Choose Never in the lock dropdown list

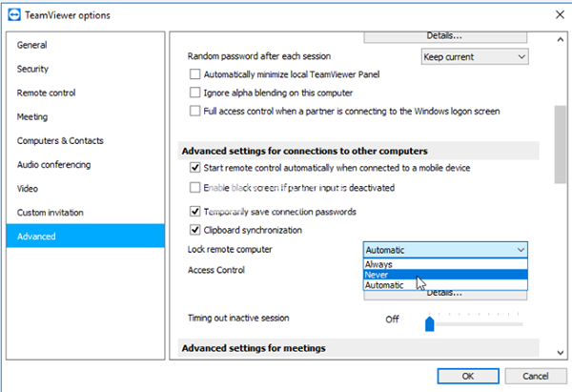click(x=445, y=275)
